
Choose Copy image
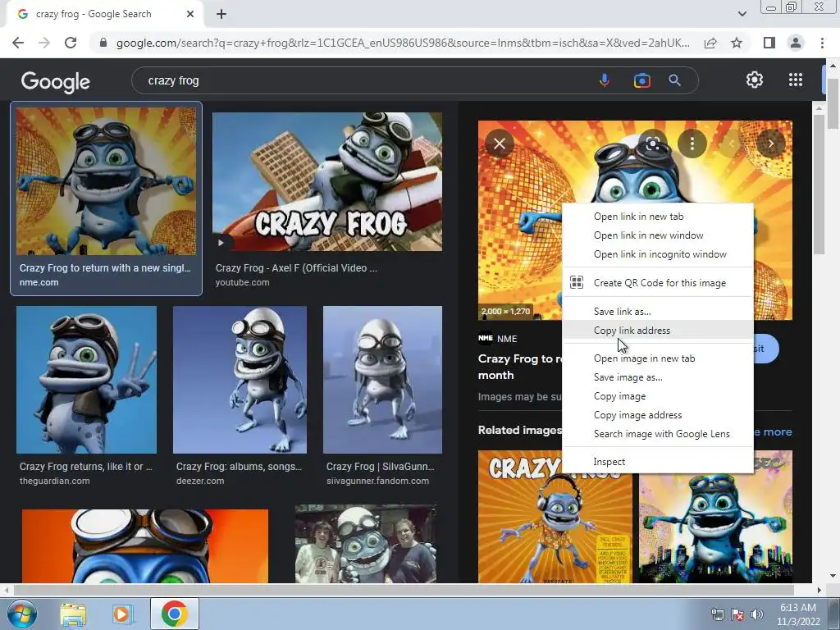point(658,396)
